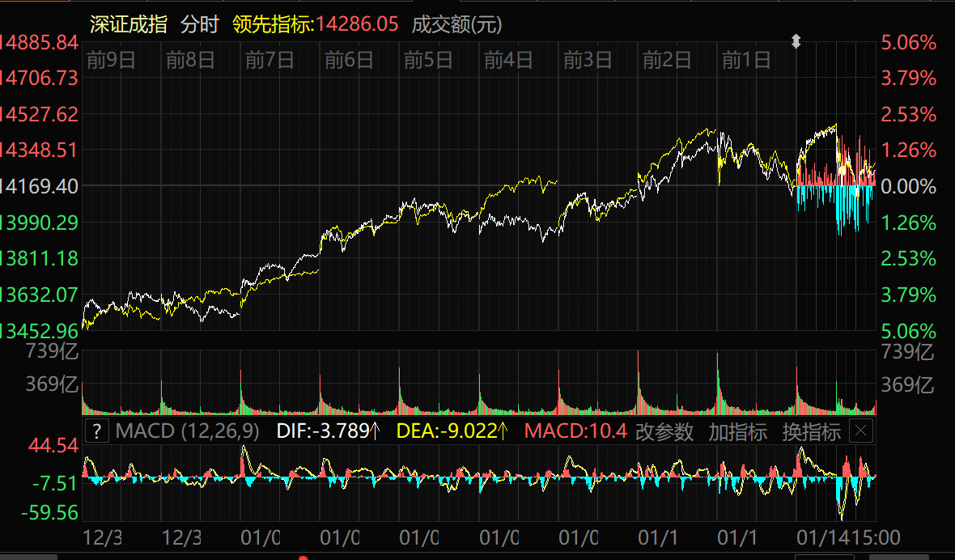955x560 pixels.
Task: Click the 深证成指 index name
Action: click(x=129, y=24)
